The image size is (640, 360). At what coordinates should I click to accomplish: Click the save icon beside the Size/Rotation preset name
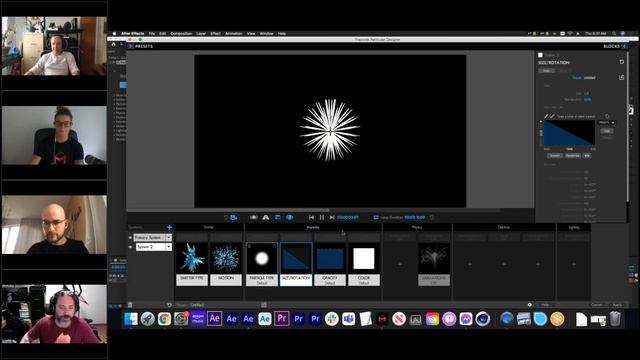point(621,77)
